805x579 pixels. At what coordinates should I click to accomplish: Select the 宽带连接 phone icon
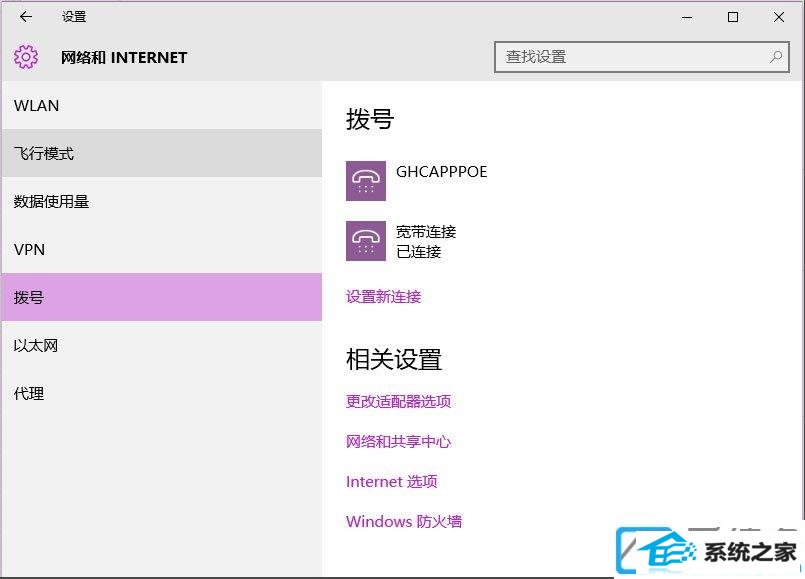(366, 241)
